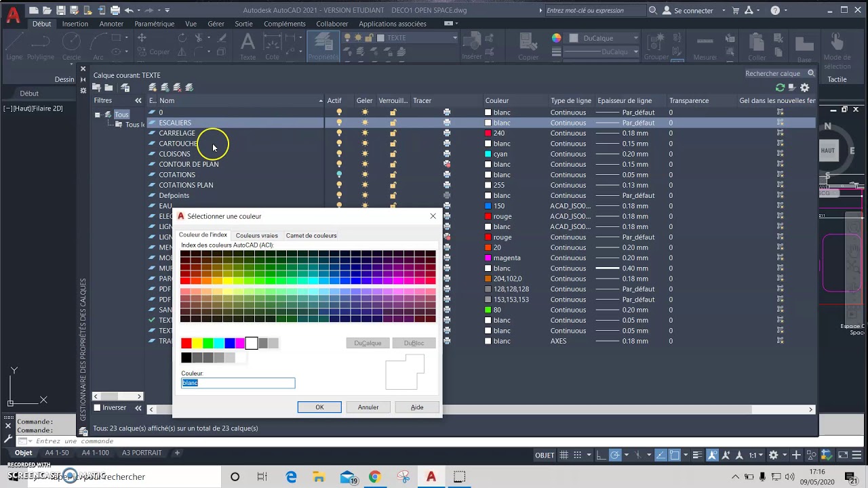Open the Se connecter dropdown
868x488 pixels.
pos(722,10)
